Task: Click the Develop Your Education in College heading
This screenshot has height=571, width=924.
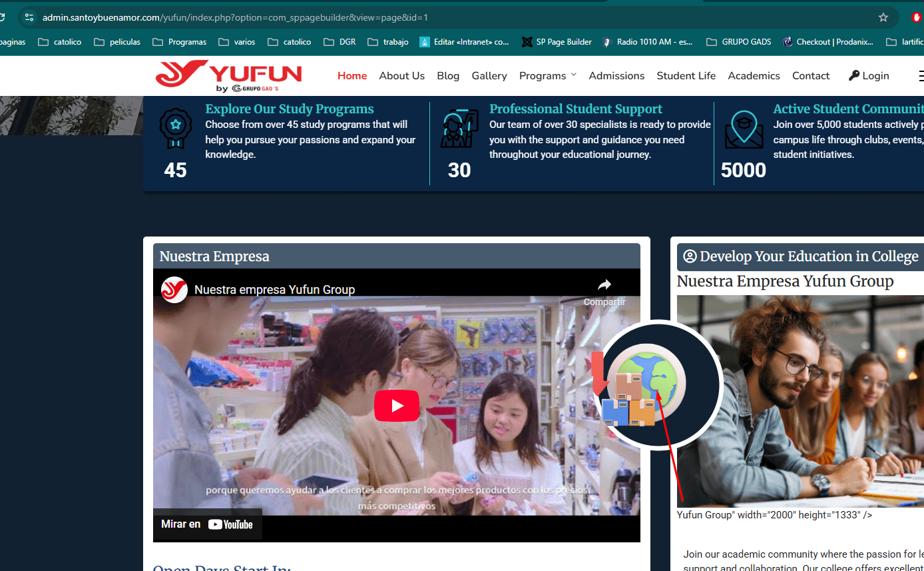Action: tap(809, 257)
